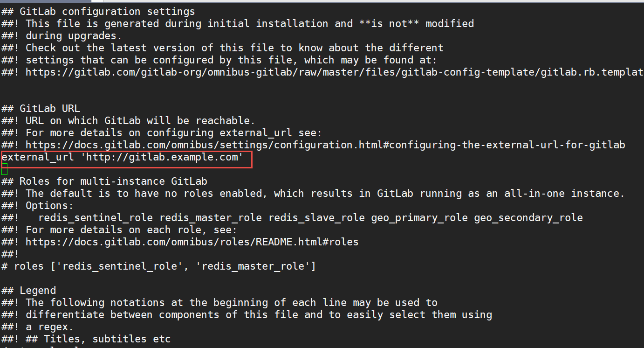This screenshot has height=348, width=644.
Task: Click the Roles for multi-instance GitLab heading
Action: point(104,181)
